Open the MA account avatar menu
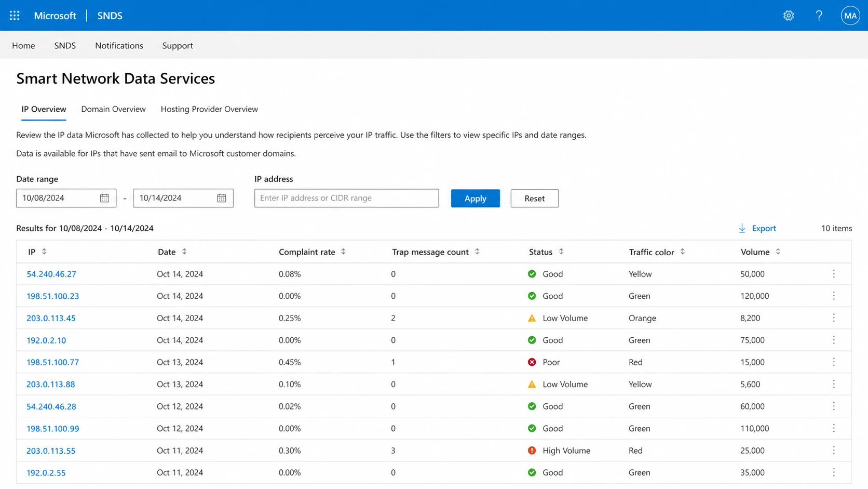This screenshot has height=489, width=868. click(x=850, y=16)
